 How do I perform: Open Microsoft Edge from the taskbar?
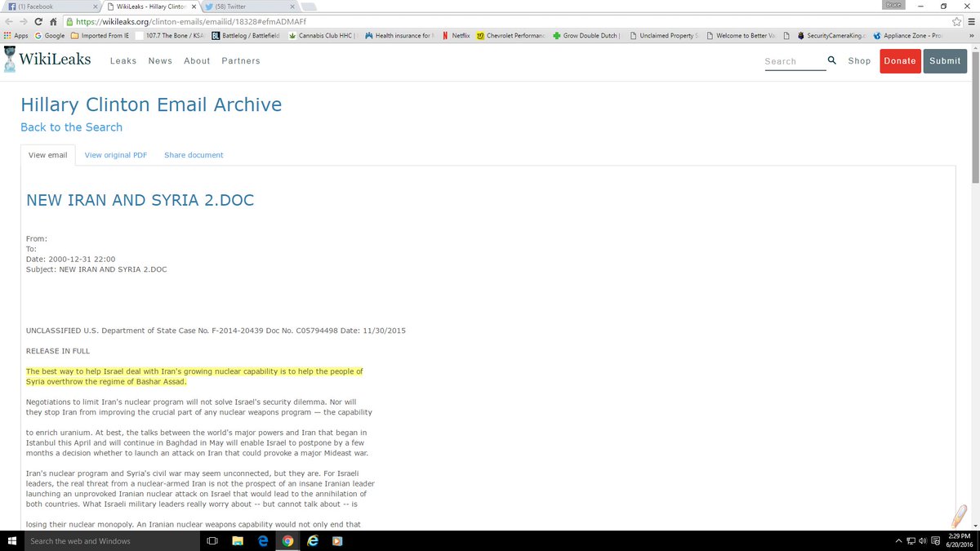(263, 540)
